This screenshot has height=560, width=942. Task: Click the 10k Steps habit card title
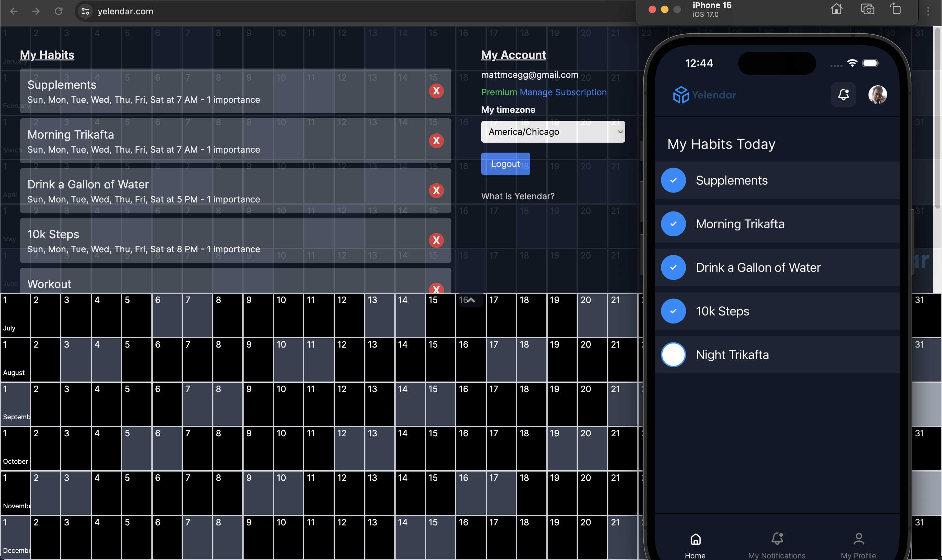53,234
